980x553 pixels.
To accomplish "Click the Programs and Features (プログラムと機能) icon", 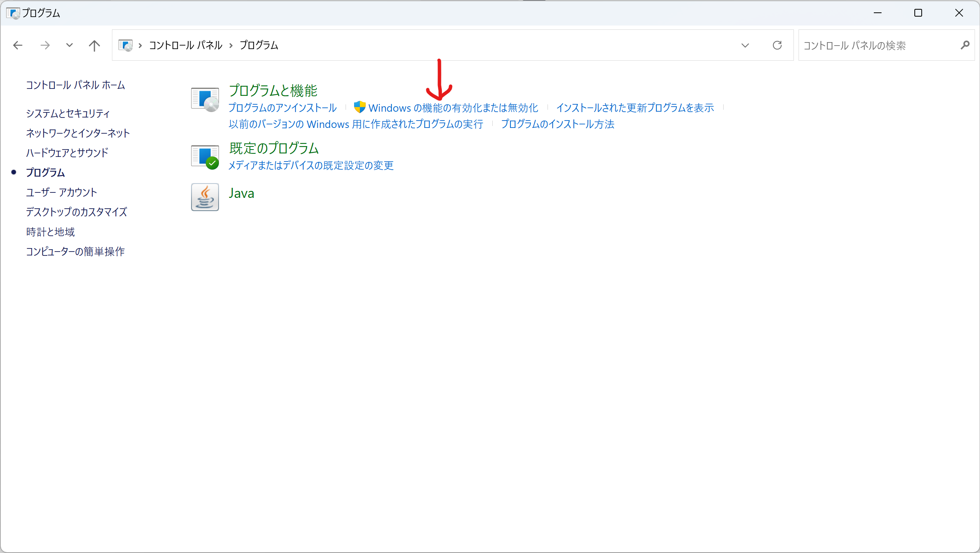I will pyautogui.click(x=205, y=99).
